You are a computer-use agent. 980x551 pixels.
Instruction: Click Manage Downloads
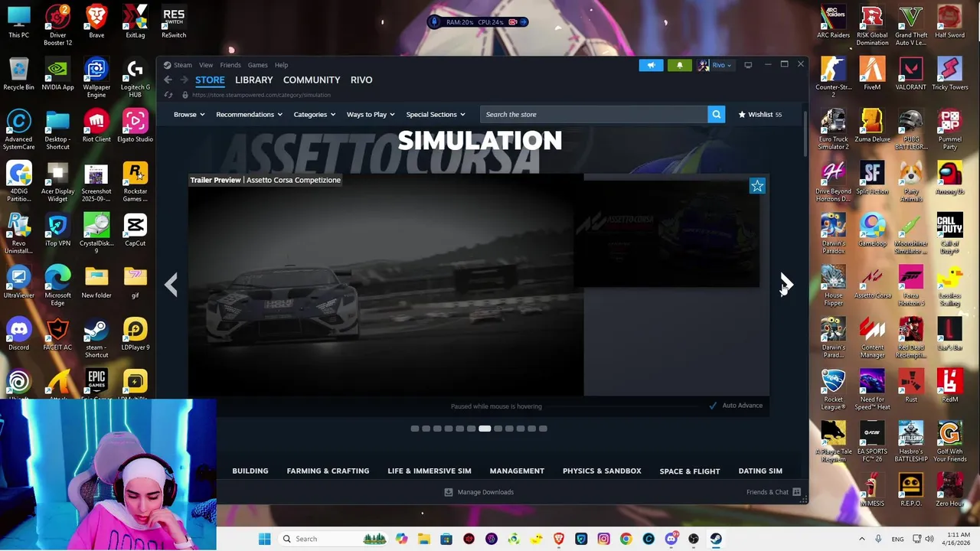[x=479, y=492]
